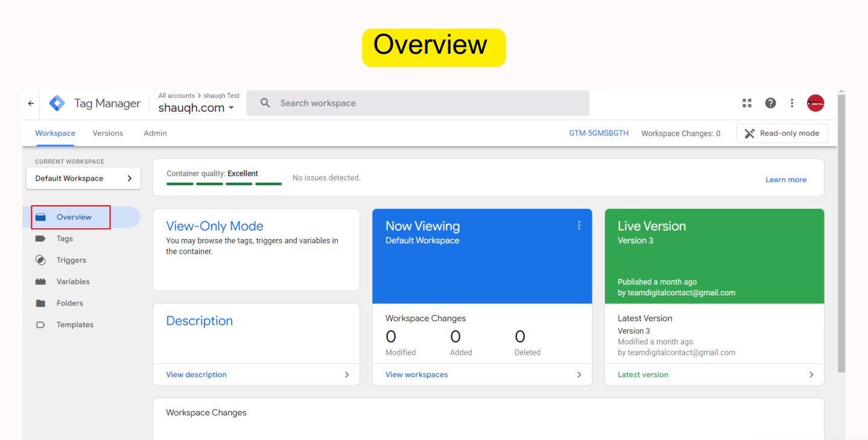The image size is (868, 440).
Task: Open the three-dot menu in header
Action: (x=792, y=103)
